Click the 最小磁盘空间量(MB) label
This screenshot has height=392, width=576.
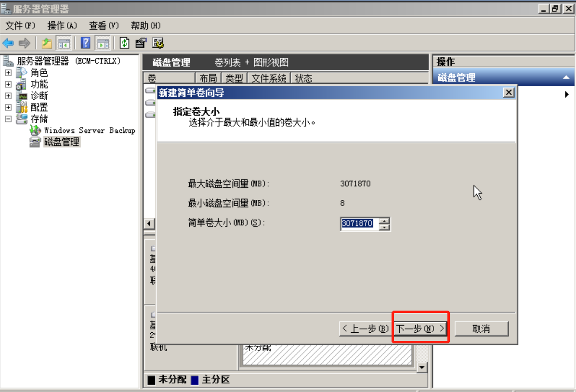coord(228,203)
